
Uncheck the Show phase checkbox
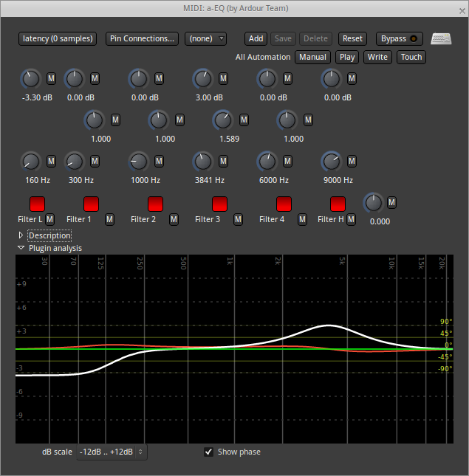208,452
